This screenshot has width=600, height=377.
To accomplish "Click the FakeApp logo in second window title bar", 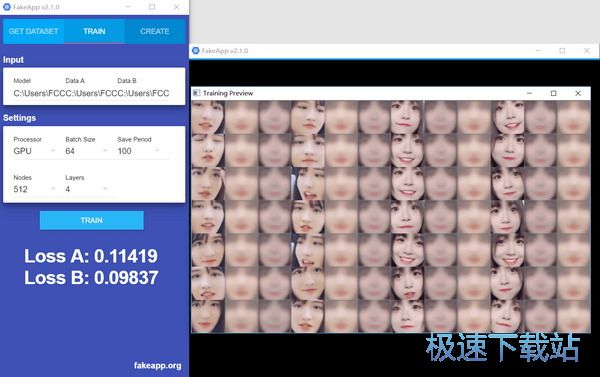I will click(x=196, y=51).
